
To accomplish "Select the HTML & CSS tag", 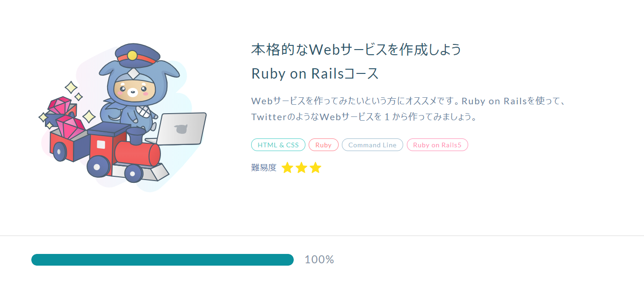I will (x=278, y=145).
